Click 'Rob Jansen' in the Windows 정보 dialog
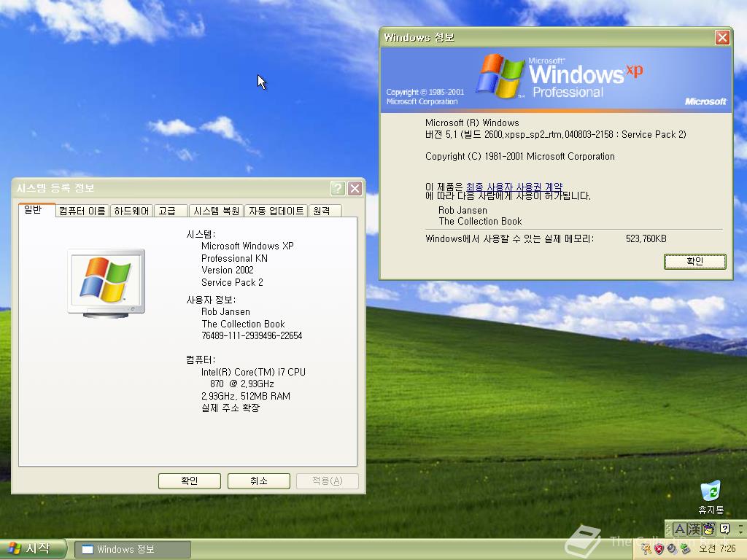The image size is (747, 560). (462, 210)
